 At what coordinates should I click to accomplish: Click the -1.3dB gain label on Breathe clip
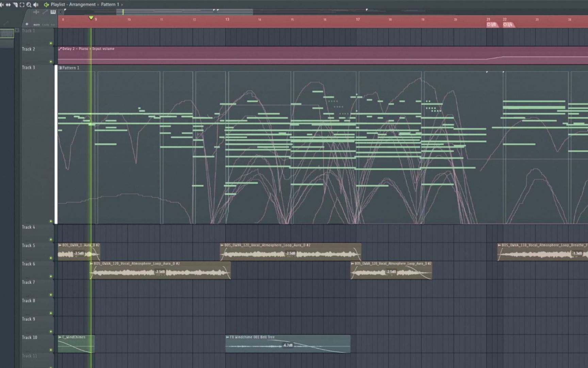577,253
